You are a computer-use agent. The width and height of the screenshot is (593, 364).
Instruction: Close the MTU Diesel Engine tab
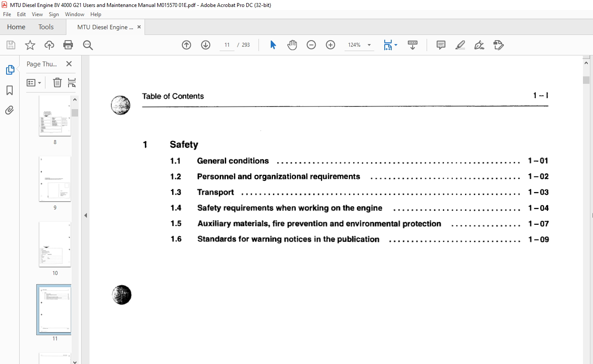click(139, 27)
